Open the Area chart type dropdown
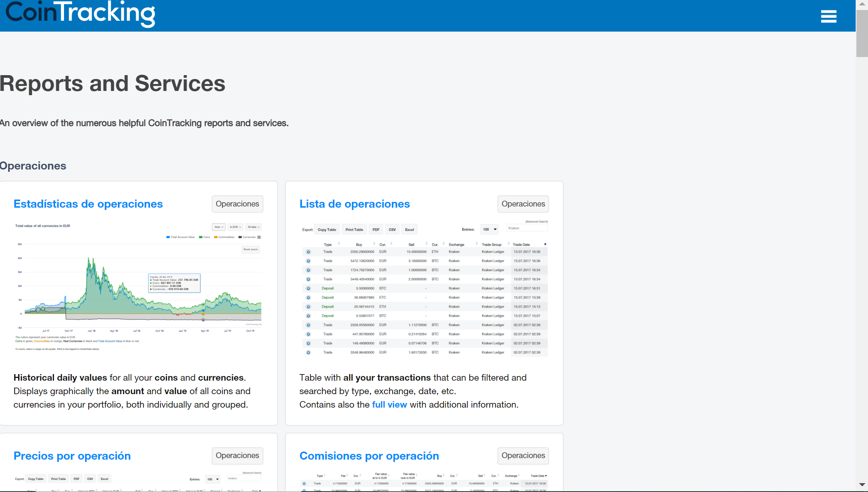The width and height of the screenshot is (868, 492). pyautogui.click(x=219, y=227)
